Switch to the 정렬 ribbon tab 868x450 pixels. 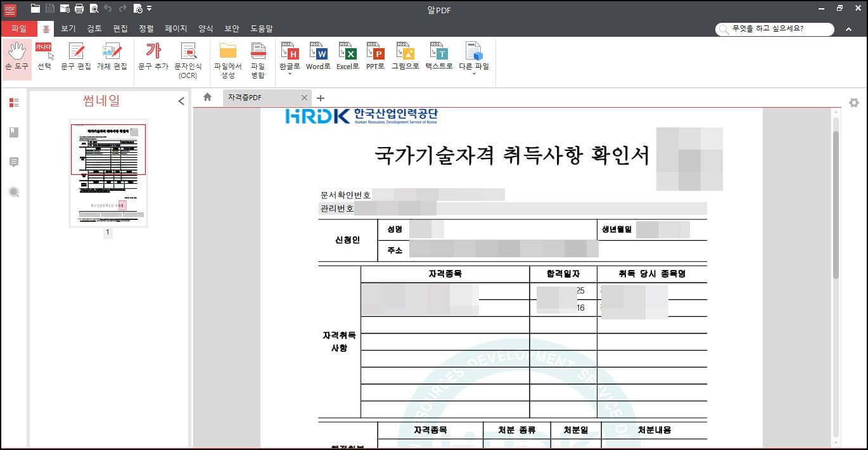coord(146,29)
